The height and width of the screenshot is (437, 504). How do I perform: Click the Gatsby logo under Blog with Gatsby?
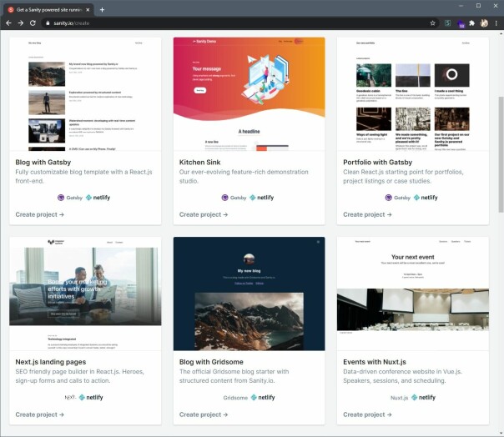70,198
